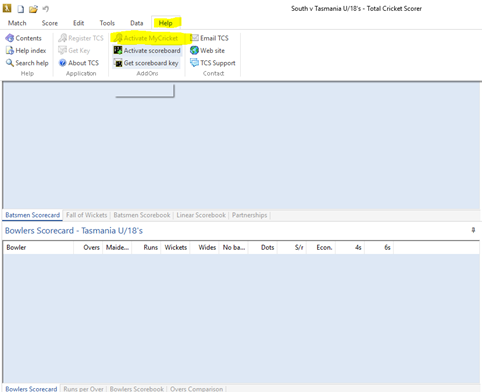This screenshot has width=482, height=392.
Task: Open the Score ribbon tab
Action: tap(50, 23)
